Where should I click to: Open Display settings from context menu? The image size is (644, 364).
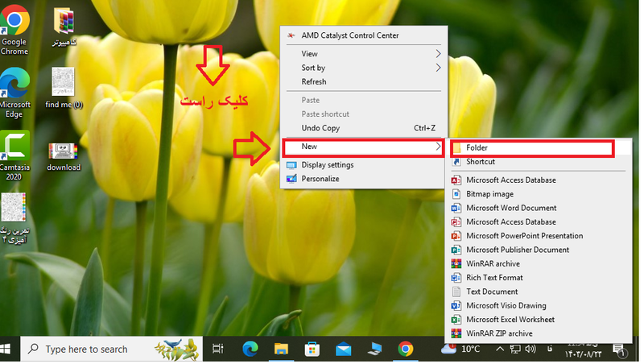click(327, 165)
